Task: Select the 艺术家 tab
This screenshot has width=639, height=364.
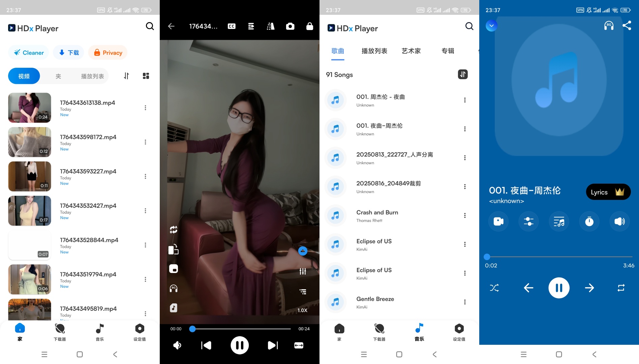Action: (411, 51)
